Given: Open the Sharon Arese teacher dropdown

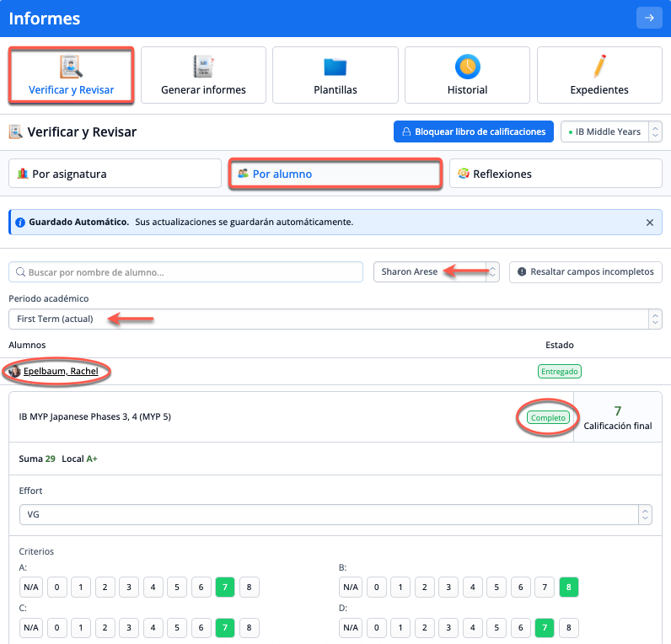Looking at the screenshot, I should [x=437, y=271].
